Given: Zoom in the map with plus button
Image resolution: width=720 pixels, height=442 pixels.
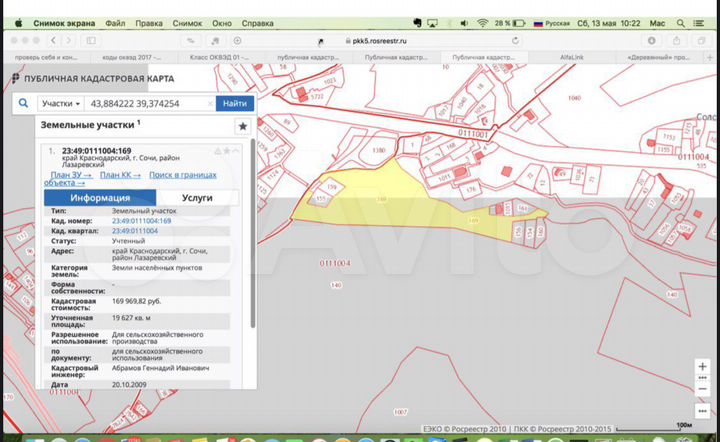Looking at the screenshot, I should point(701,367).
